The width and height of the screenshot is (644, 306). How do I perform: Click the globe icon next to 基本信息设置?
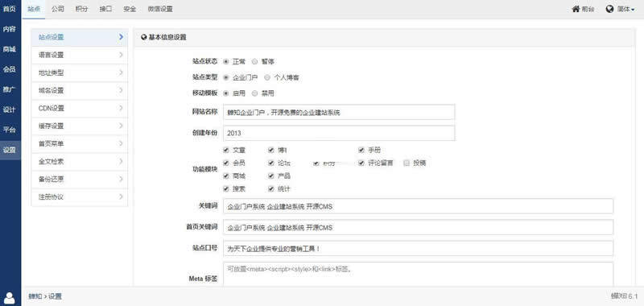[144, 37]
